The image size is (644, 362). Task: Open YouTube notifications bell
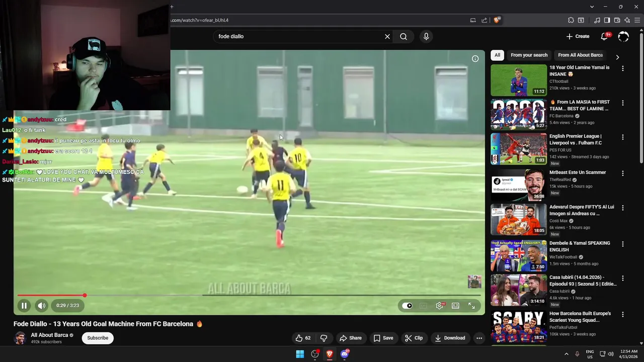click(605, 36)
